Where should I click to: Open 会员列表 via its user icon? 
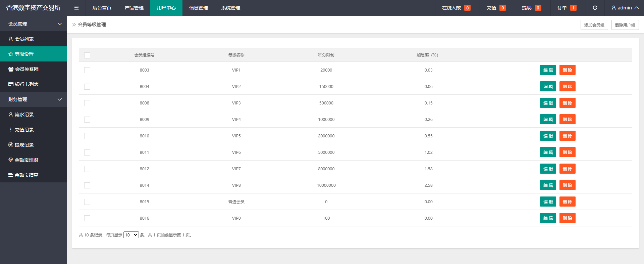[x=11, y=39]
